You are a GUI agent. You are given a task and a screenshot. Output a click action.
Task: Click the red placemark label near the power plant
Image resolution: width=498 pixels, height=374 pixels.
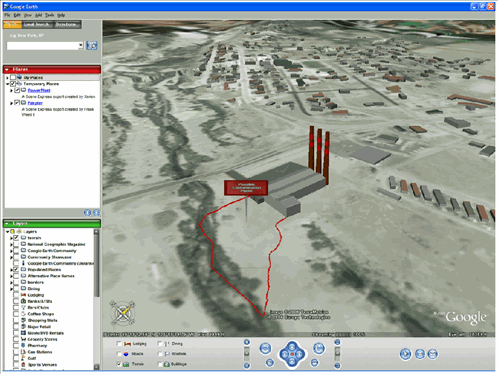246,188
